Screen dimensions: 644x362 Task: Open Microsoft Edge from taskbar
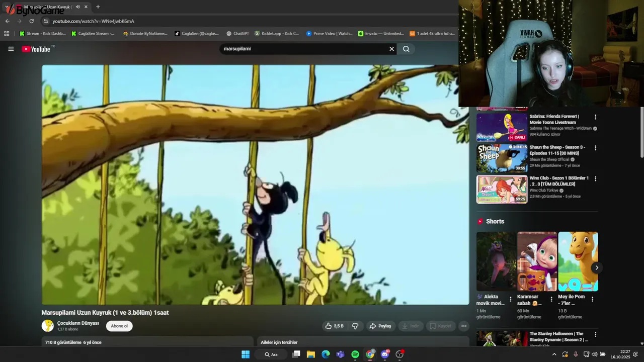(x=326, y=354)
